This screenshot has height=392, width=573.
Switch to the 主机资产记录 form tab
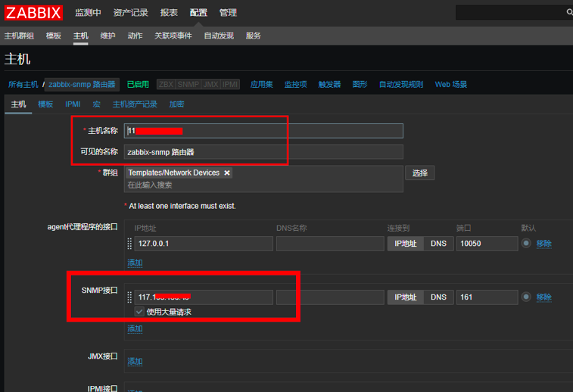[x=135, y=104]
